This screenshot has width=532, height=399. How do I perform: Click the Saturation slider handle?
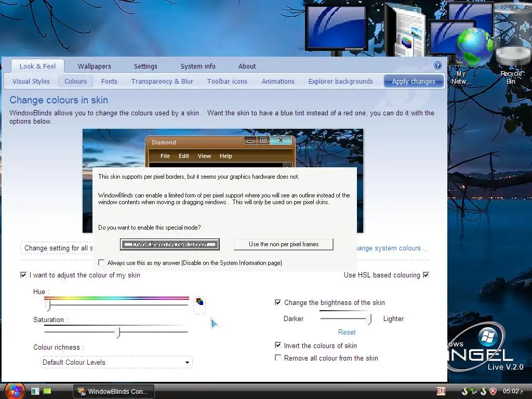(118, 332)
